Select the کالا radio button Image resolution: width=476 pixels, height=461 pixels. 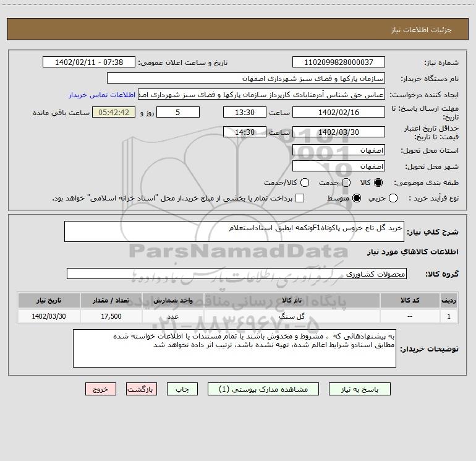click(x=378, y=183)
